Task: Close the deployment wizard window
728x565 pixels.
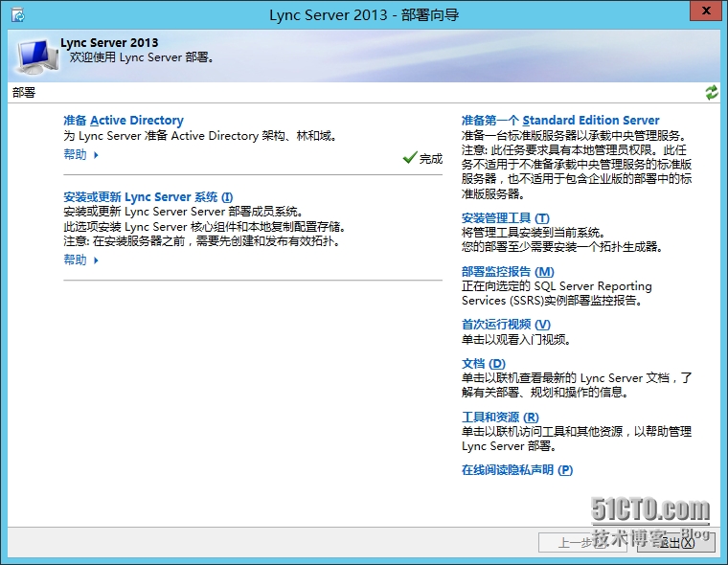Action: 706,11
